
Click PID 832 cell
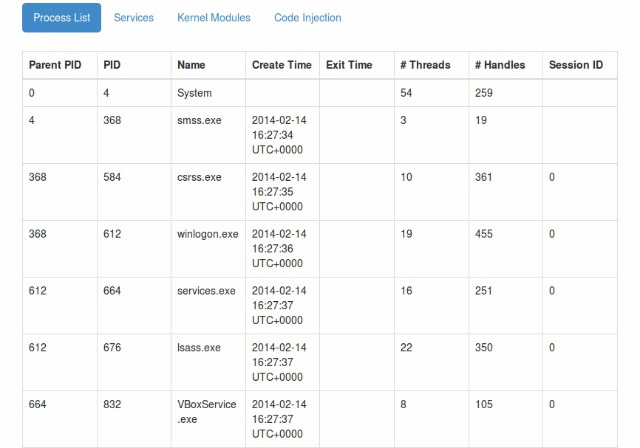tap(112, 404)
